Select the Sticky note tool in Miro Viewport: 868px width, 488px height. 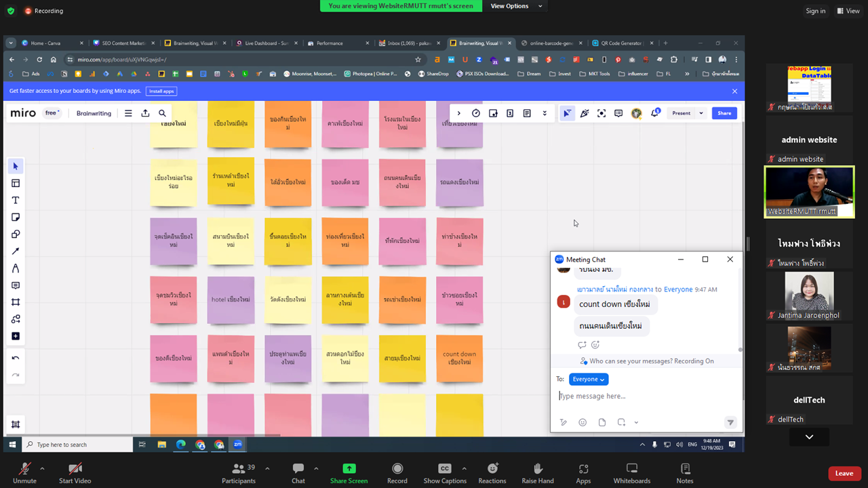click(16, 217)
